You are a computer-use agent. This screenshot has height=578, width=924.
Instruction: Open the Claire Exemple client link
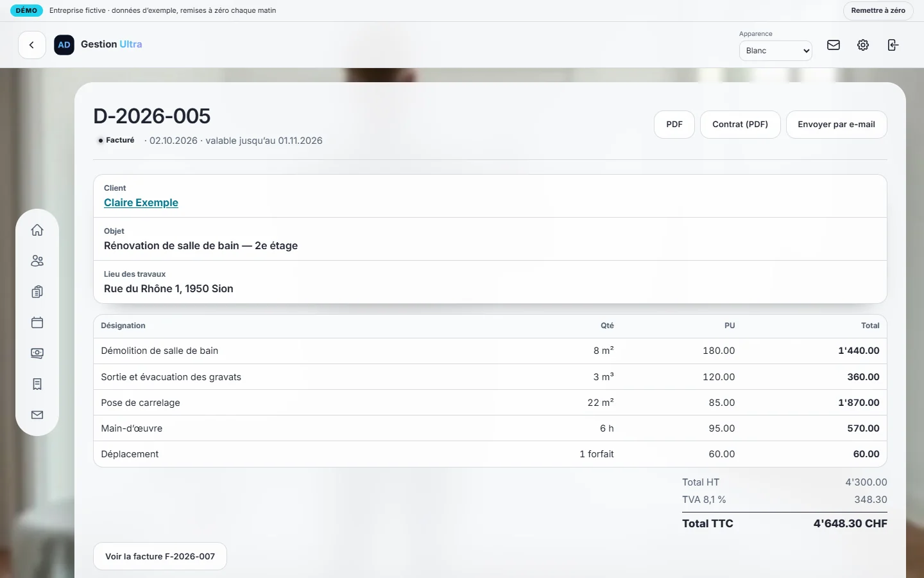click(x=141, y=202)
